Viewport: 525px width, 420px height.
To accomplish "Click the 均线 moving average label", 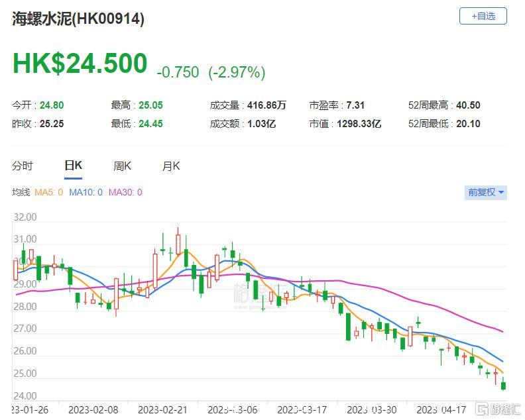I will [21, 192].
